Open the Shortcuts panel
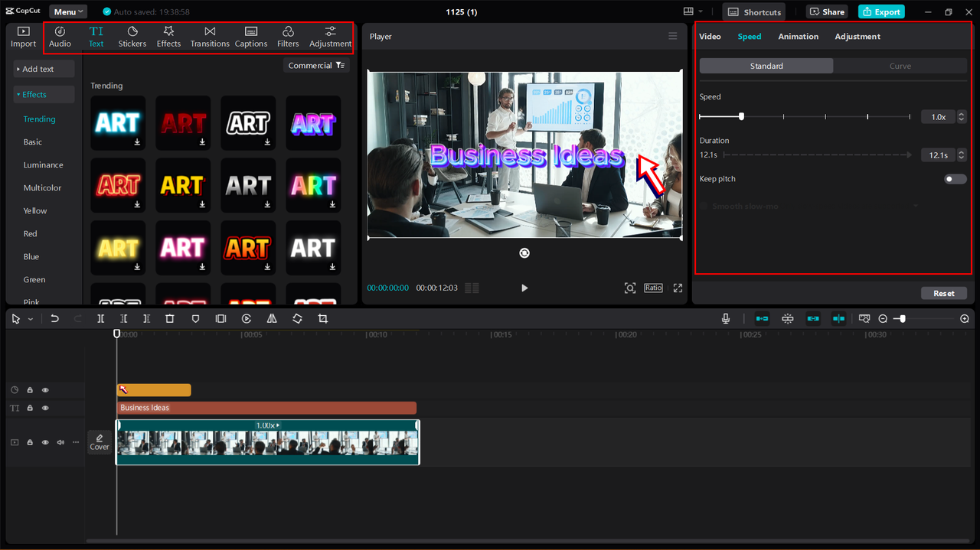980x550 pixels. 754,11
